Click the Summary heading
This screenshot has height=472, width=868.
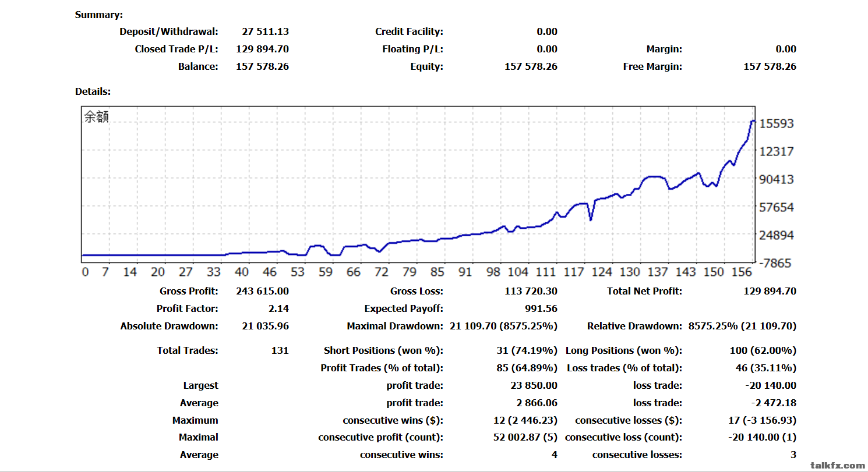tap(99, 15)
